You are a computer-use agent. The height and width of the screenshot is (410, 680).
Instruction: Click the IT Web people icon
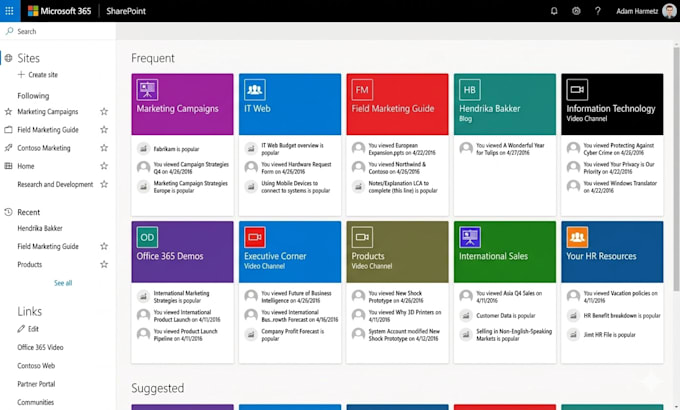click(x=255, y=90)
